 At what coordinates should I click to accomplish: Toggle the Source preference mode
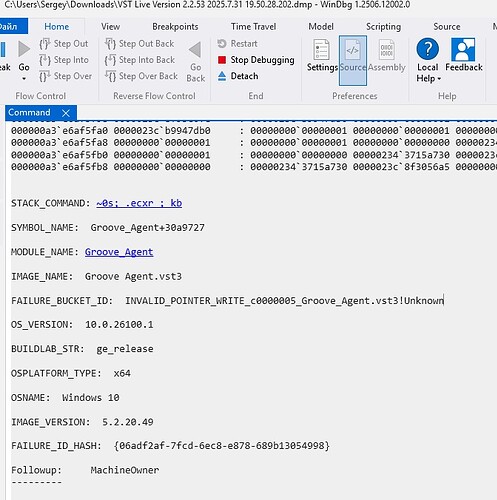coord(353,60)
